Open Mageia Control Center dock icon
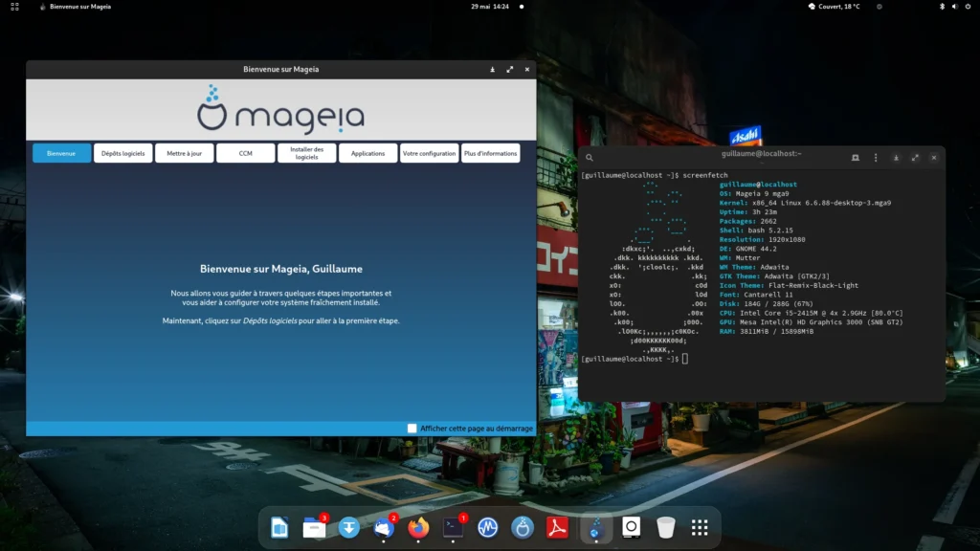The image size is (980, 551). coord(523,528)
